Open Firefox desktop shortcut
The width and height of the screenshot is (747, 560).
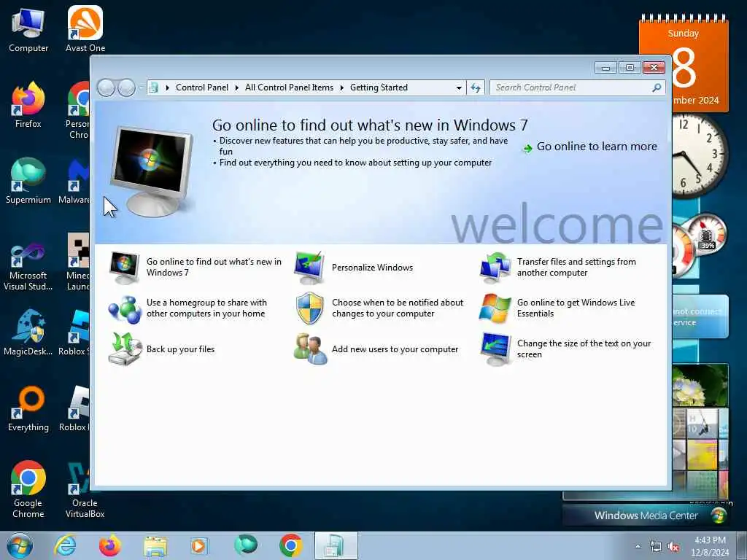click(x=28, y=106)
